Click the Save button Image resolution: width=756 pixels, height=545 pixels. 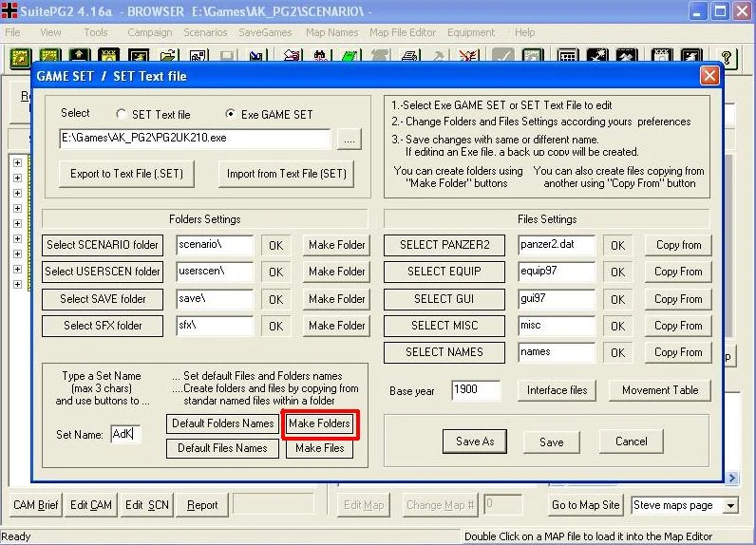[552, 442]
